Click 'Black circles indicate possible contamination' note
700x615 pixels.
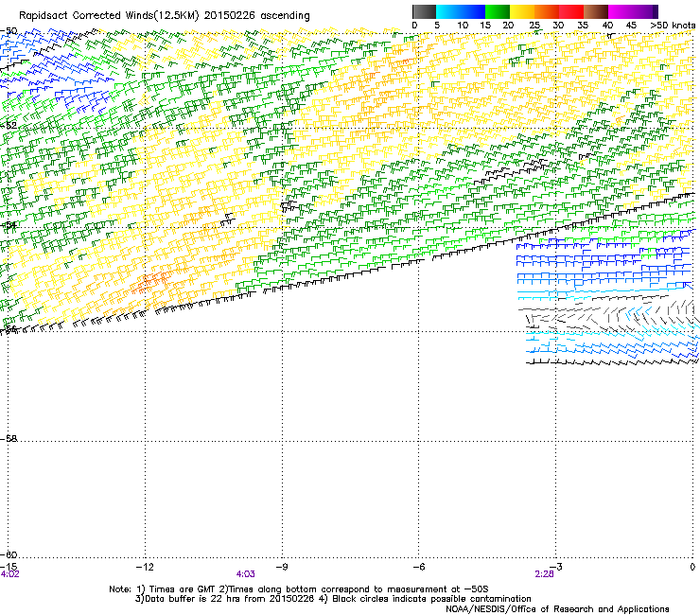pos(431,599)
